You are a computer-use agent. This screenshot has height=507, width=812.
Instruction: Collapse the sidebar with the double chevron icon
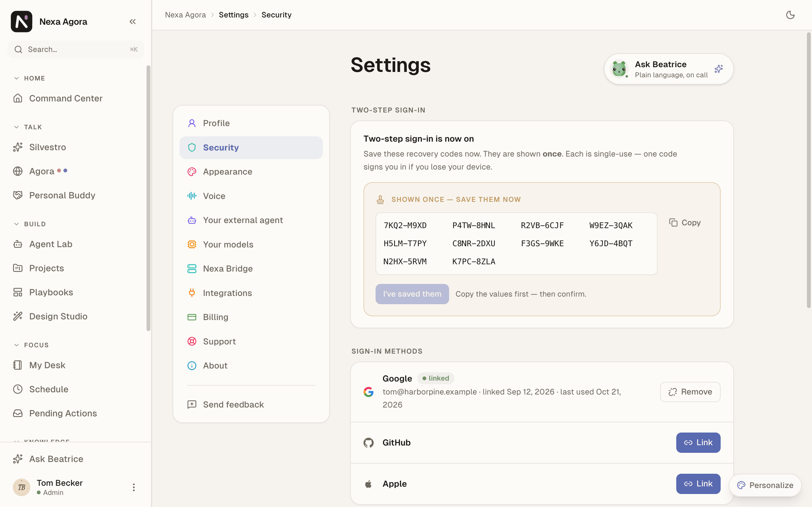point(133,22)
